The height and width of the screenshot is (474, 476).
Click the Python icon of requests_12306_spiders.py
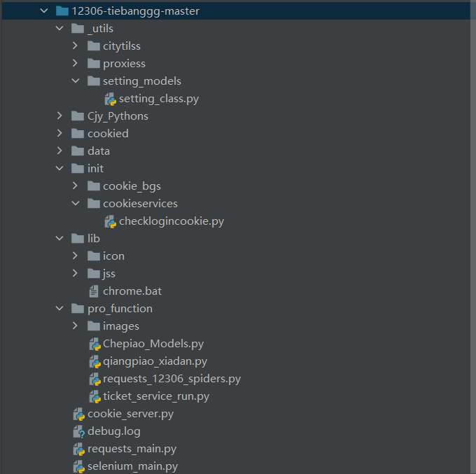[x=95, y=379]
